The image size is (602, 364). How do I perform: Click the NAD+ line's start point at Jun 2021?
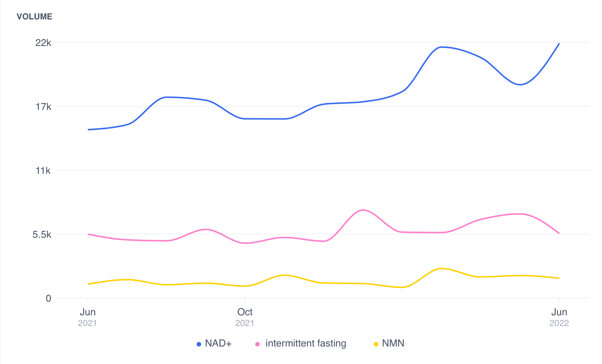point(88,130)
